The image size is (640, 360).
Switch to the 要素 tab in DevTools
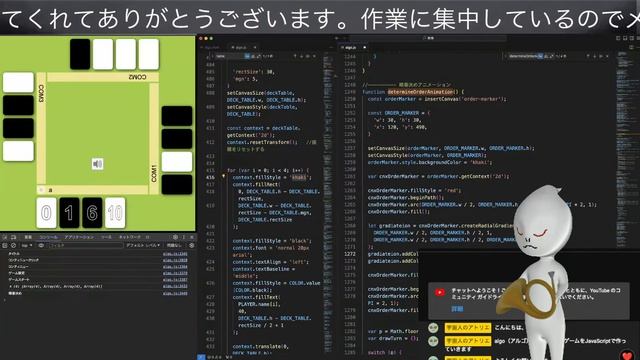28,237
